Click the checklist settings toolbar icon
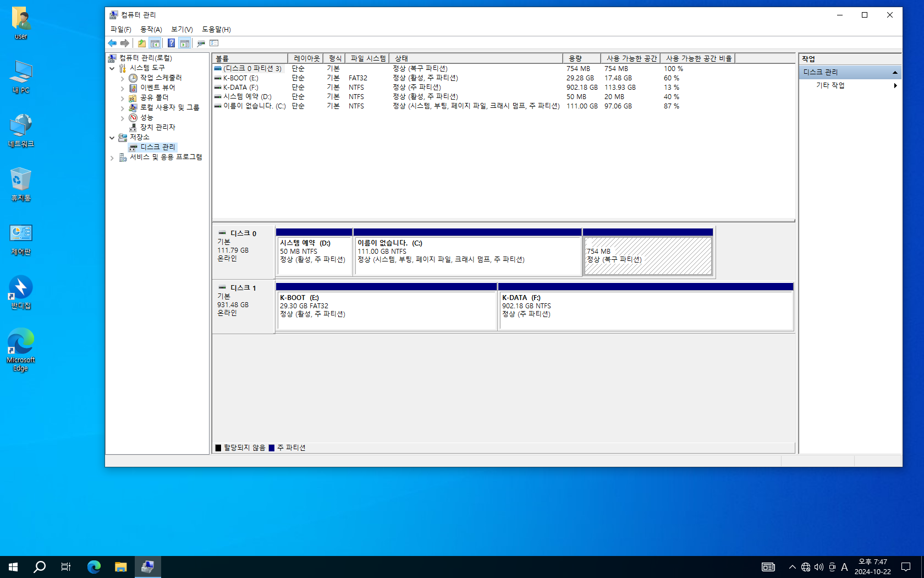 click(x=215, y=43)
